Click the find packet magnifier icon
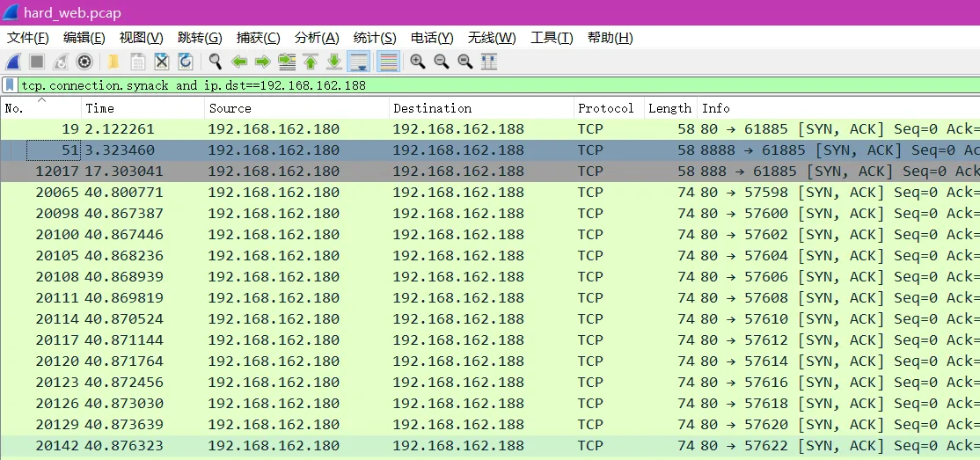 click(215, 62)
